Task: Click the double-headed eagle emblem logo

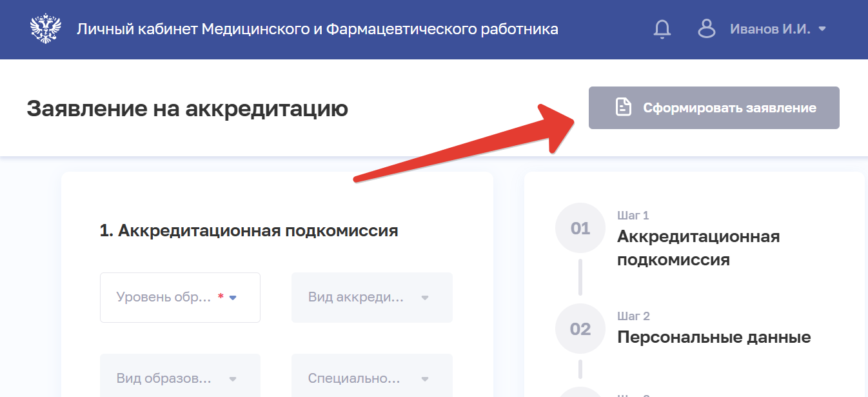Action: click(46, 29)
